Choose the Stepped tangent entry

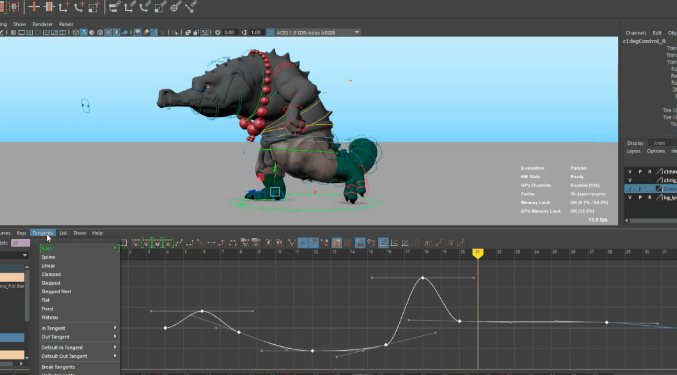pos(51,283)
